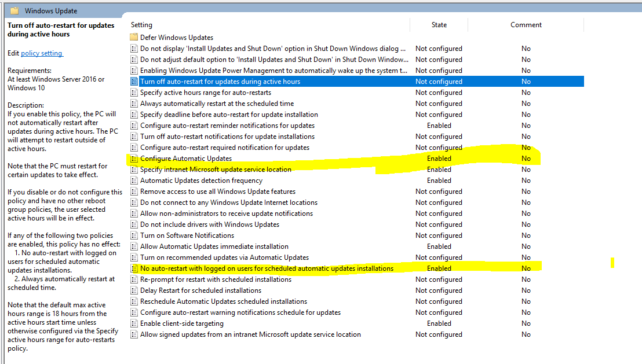Open the 'policy setting' edit link
The height and width of the screenshot is (364, 642).
(42, 53)
